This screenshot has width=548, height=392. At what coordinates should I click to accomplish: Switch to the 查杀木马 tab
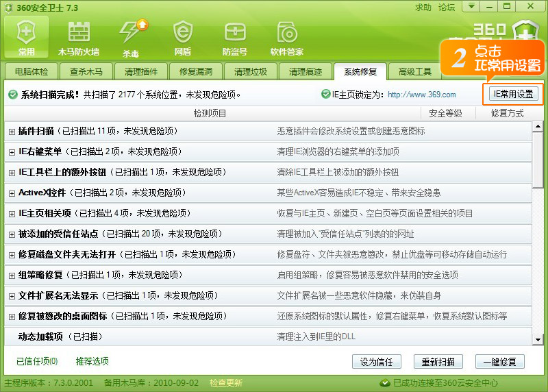pos(86,71)
